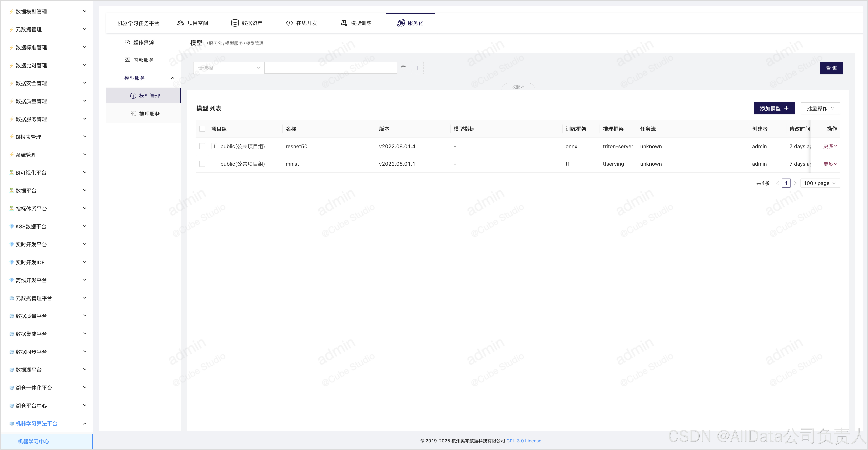The image size is (868, 450).
Task: Click diamond icon beside K8S数据平台
Action: point(12,226)
